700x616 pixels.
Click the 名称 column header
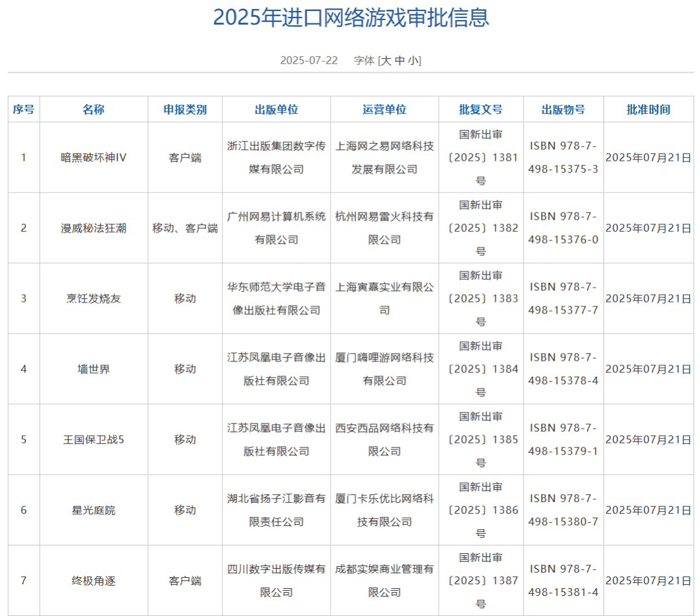tap(94, 109)
